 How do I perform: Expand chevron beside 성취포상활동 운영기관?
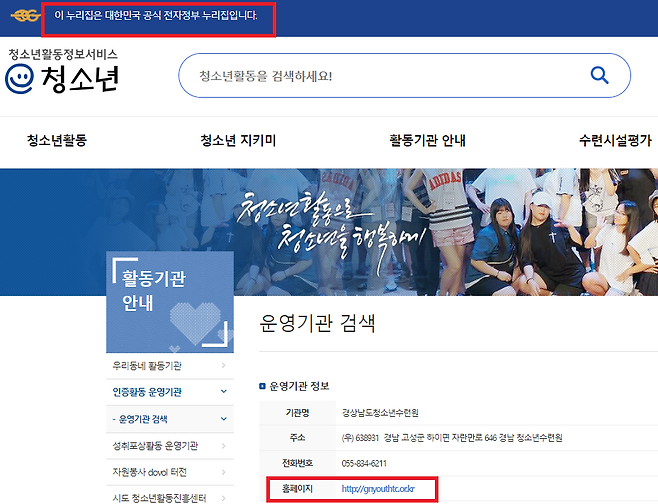224,445
